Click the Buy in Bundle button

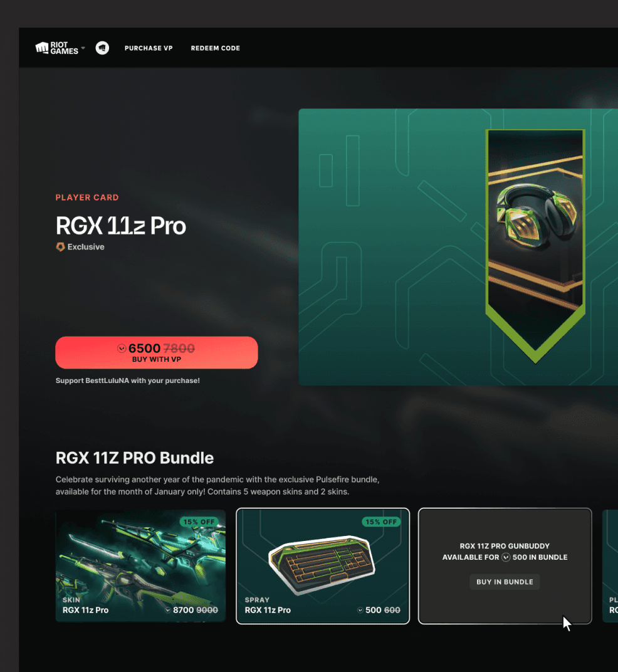(x=505, y=582)
